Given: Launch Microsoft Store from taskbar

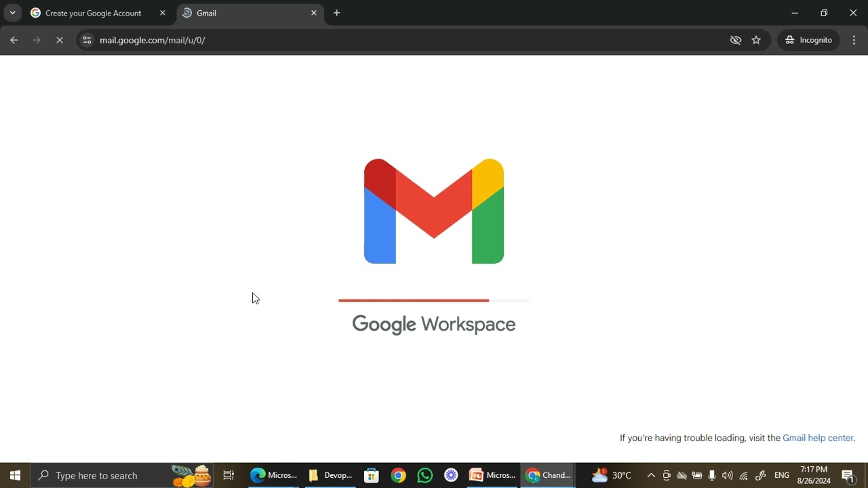Looking at the screenshot, I should (372, 475).
